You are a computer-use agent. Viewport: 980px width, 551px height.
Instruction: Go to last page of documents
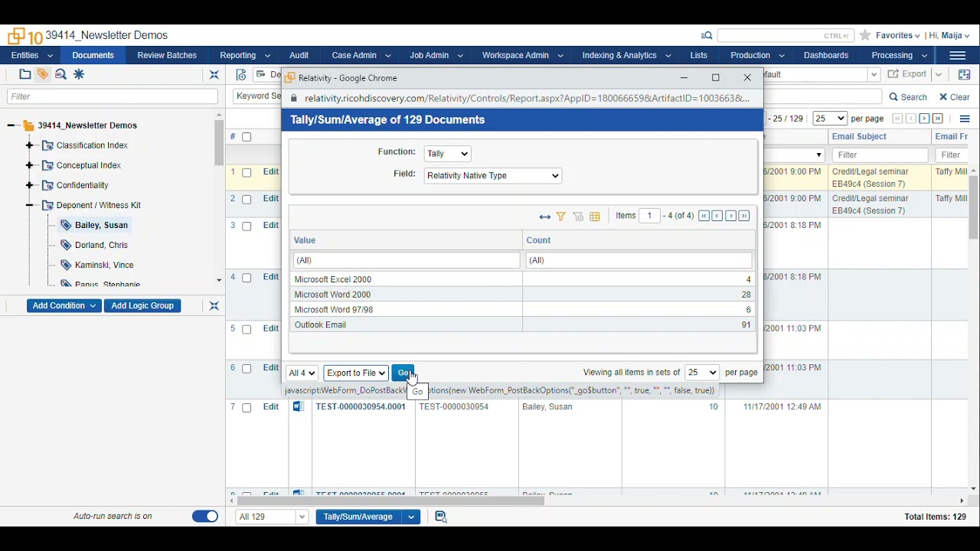click(938, 119)
